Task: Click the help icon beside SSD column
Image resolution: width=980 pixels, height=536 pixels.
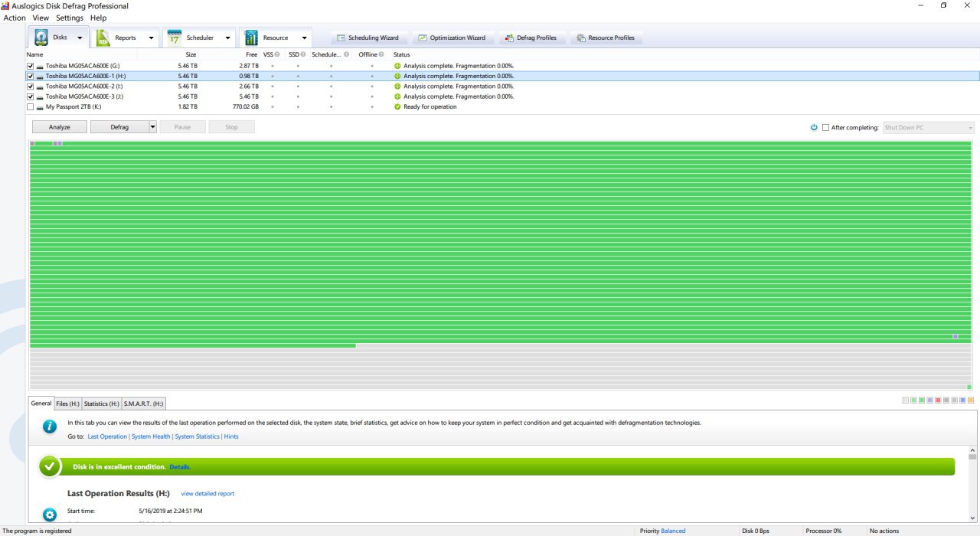Action: 303,54
